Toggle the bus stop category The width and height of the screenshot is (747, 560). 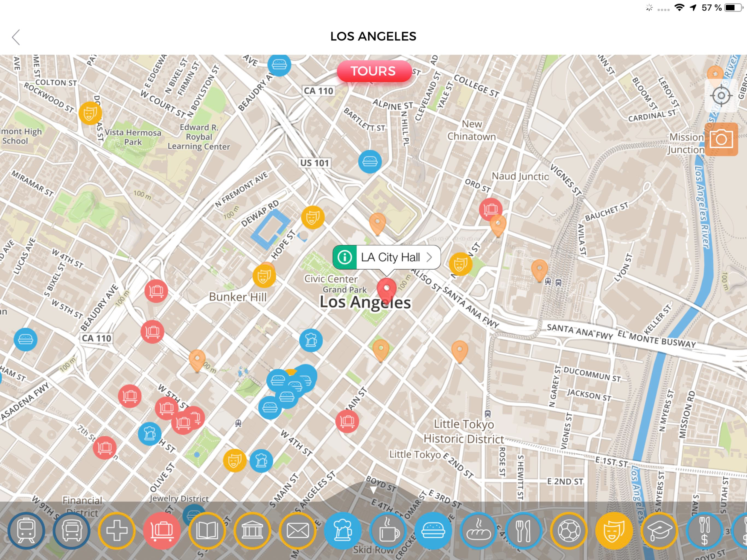tap(72, 531)
